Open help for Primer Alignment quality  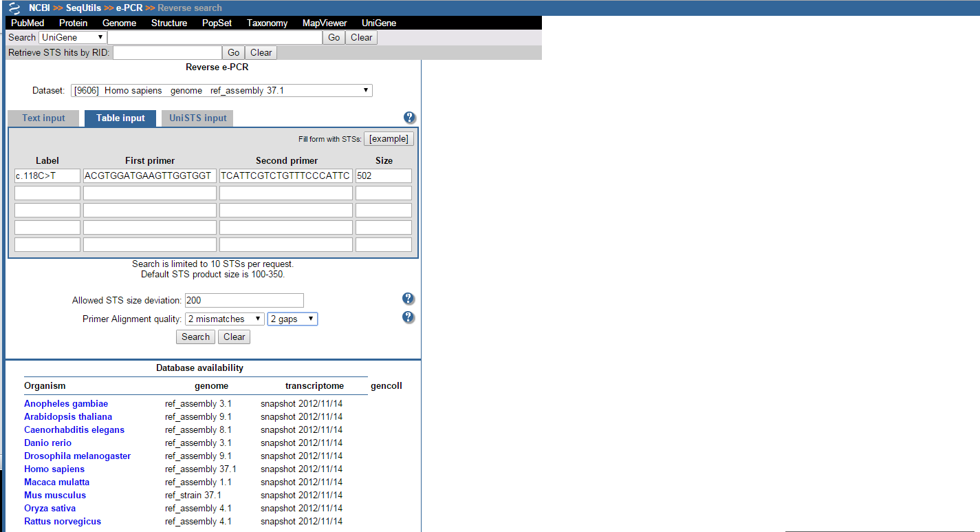408,317
